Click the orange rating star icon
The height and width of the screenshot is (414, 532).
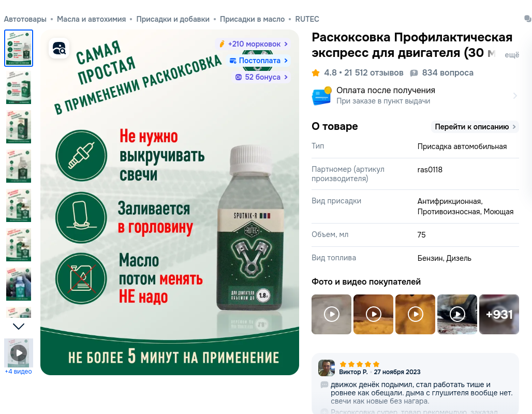pyautogui.click(x=316, y=72)
